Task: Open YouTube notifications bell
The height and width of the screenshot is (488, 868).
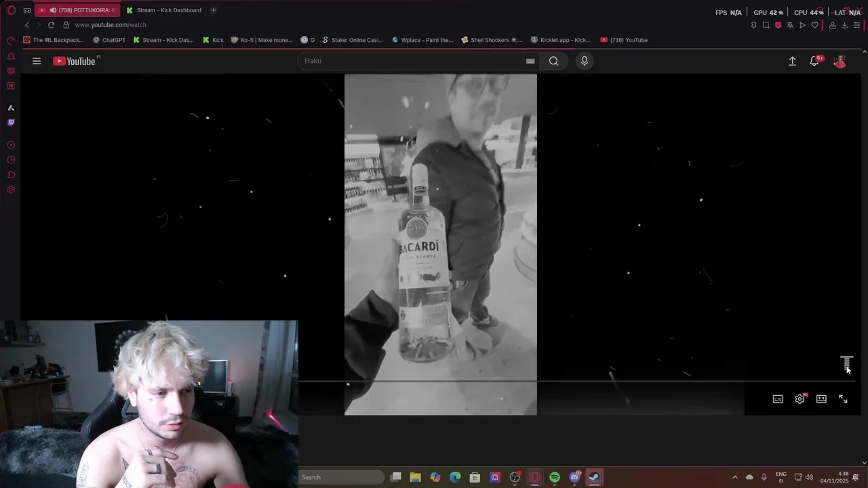Action: coord(815,61)
